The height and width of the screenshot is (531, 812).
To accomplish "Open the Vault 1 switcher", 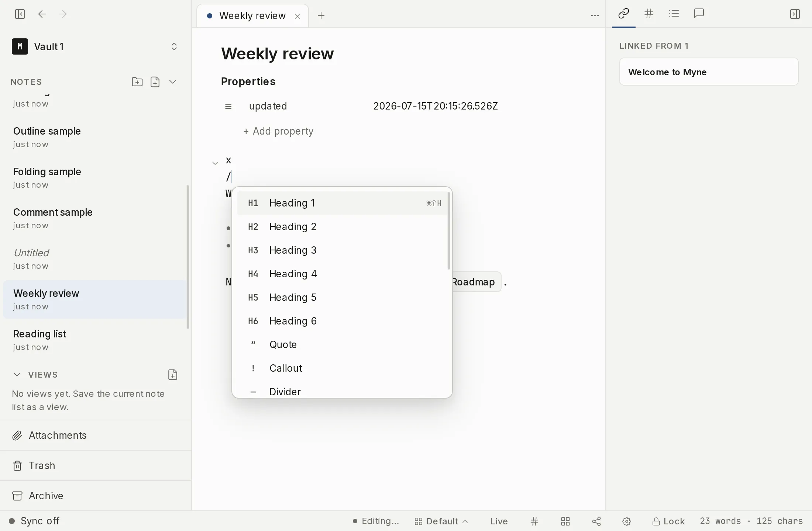I will [95, 47].
